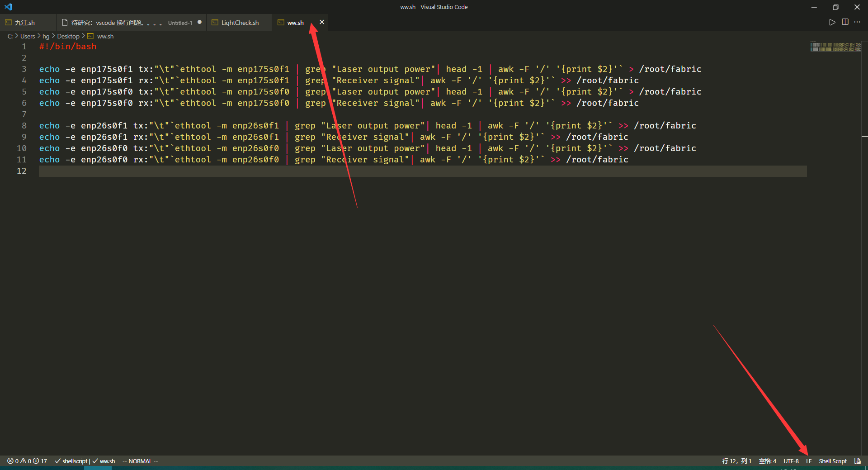Switch to the LightCheck.sh tab
Screen dimensions: 868x470
tap(240, 23)
